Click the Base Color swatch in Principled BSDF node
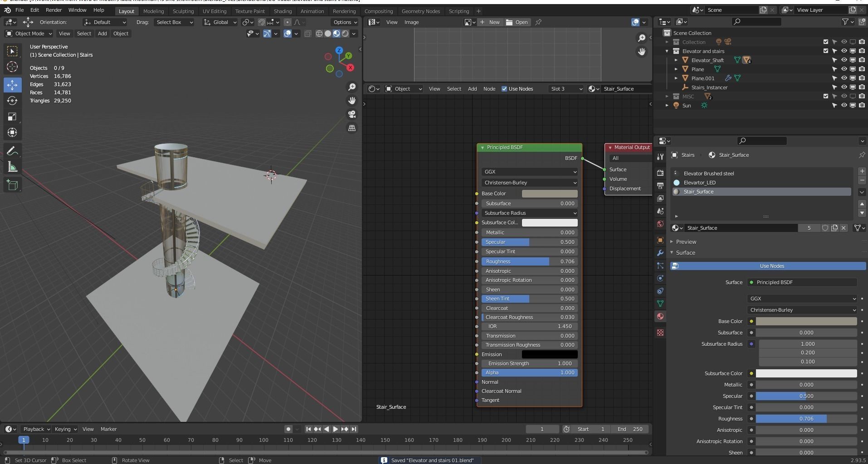 coord(549,193)
